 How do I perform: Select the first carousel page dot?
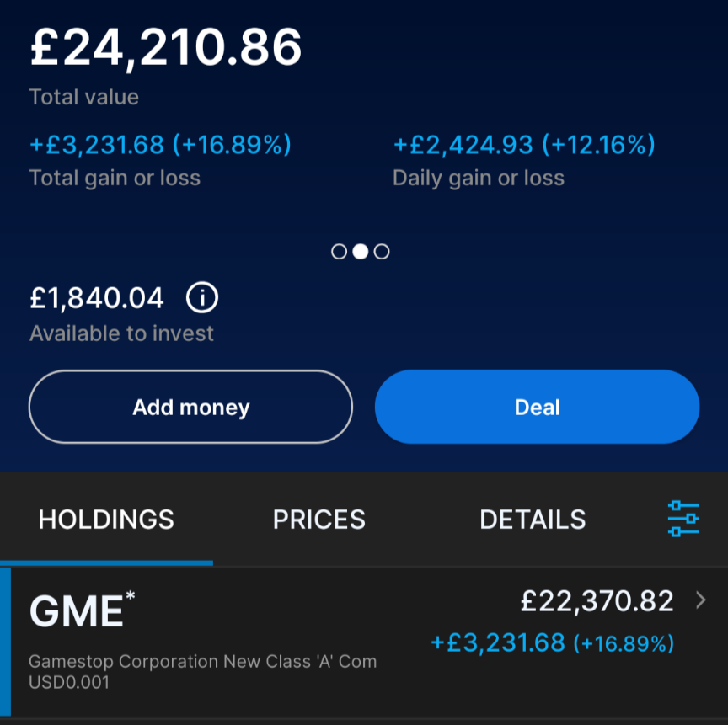pos(339,252)
